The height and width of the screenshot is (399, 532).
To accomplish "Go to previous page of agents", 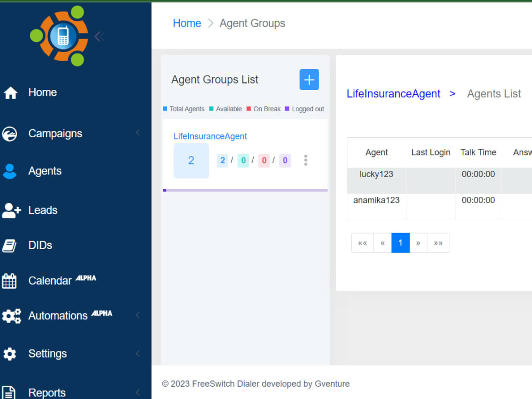I will (383, 243).
